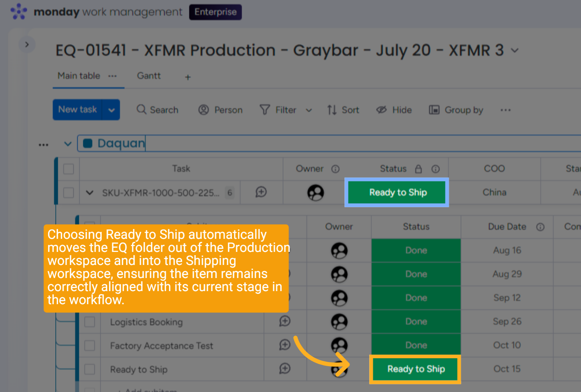The image size is (581, 392).
Task: Open the Hide columns tool
Action: click(394, 110)
